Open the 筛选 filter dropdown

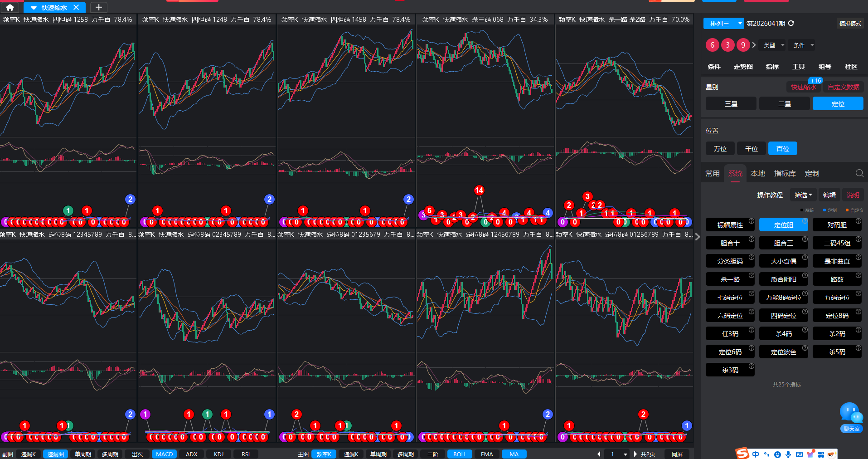803,195
